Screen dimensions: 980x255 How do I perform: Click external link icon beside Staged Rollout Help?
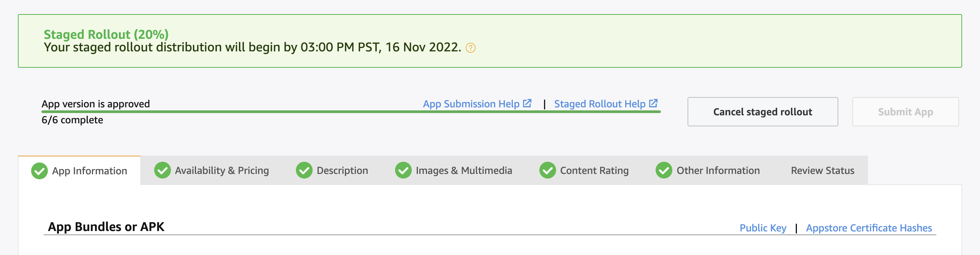[x=653, y=103]
